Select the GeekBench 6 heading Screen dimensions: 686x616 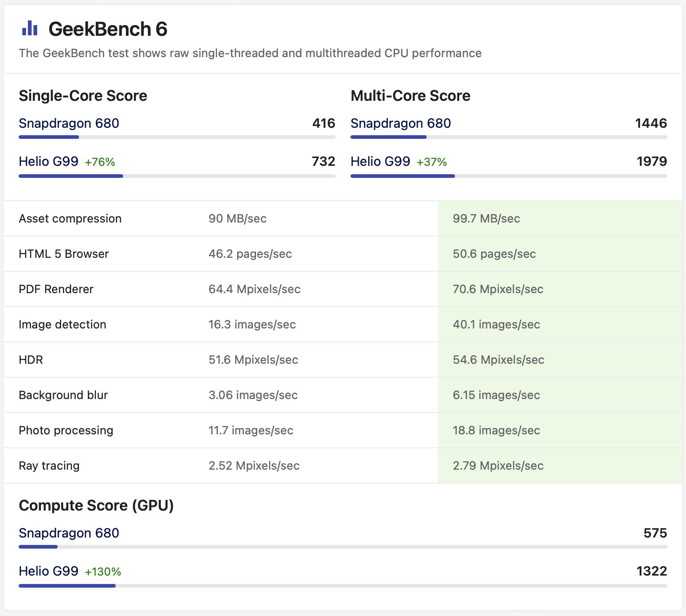[108, 29]
